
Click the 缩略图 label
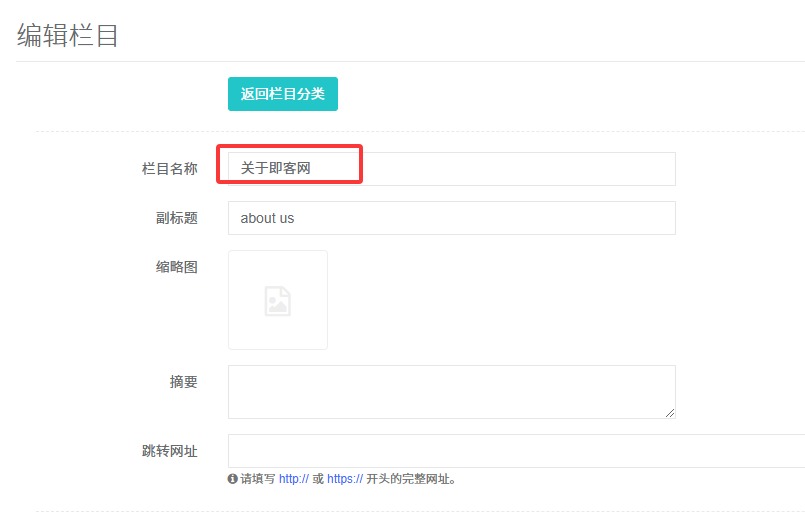[x=176, y=267]
